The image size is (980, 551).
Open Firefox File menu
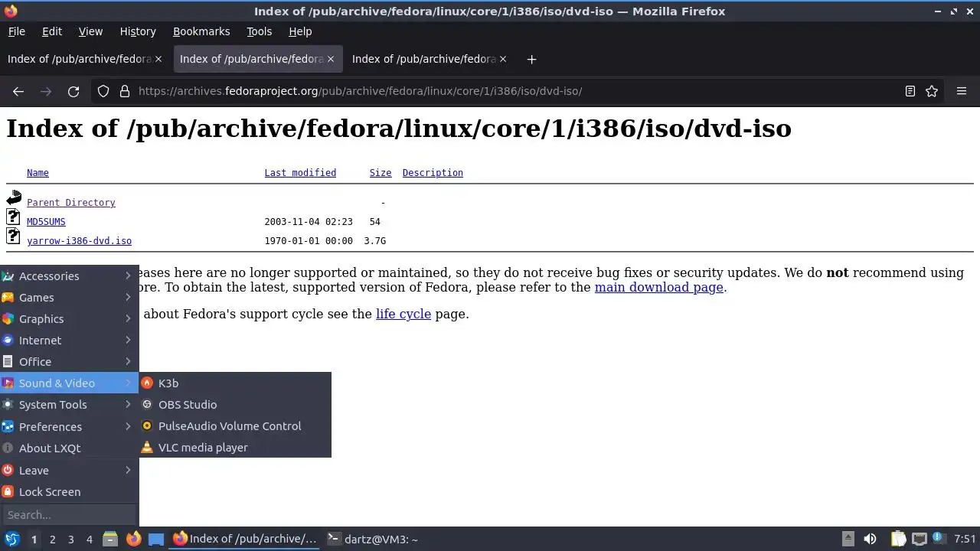click(17, 31)
